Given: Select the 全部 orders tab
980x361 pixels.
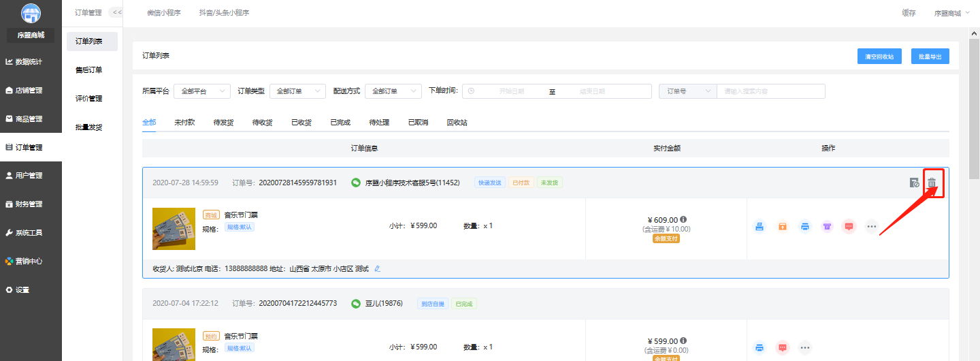Looking at the screenshot, I should tap(149, 123).
